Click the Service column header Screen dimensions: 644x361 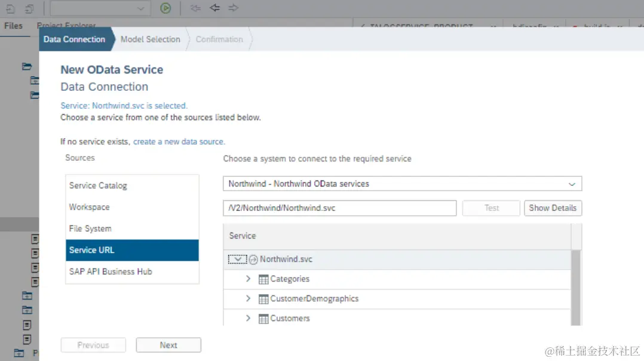397,236
